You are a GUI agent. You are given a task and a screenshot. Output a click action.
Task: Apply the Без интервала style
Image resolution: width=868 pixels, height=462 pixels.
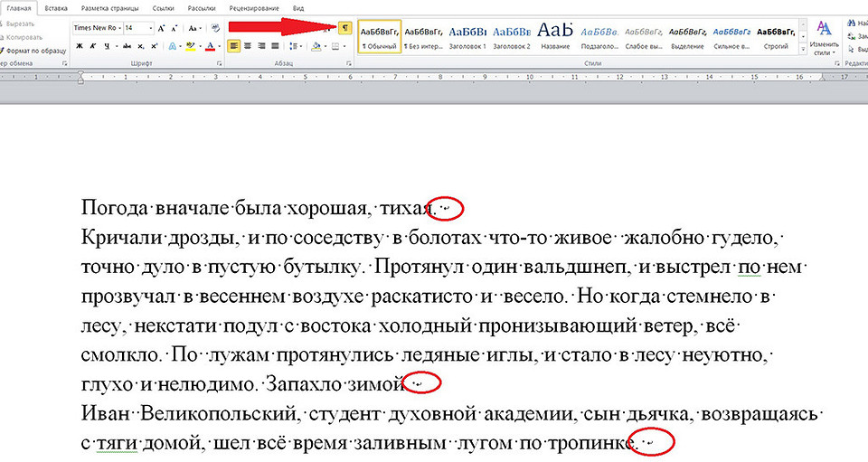coord(423,36)
